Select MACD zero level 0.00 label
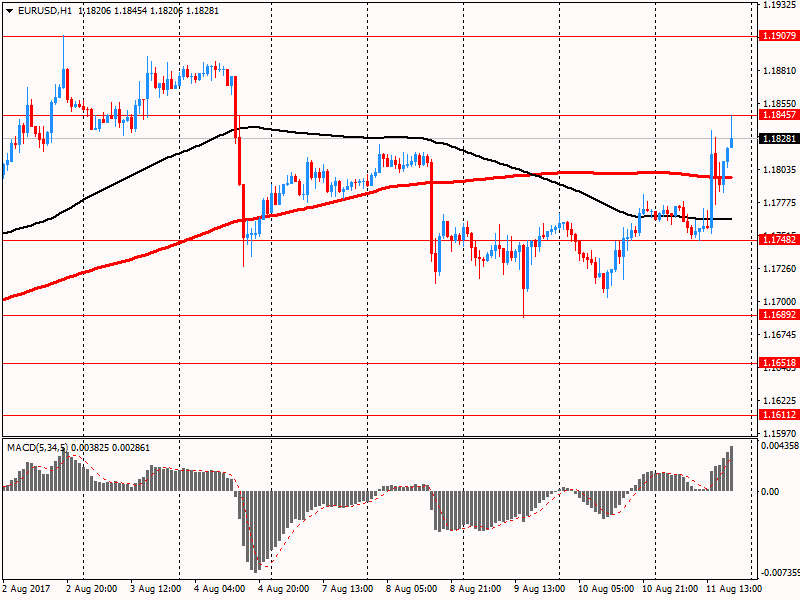The height and width of the screenshot is (600, 800). (x=770, y=491)
